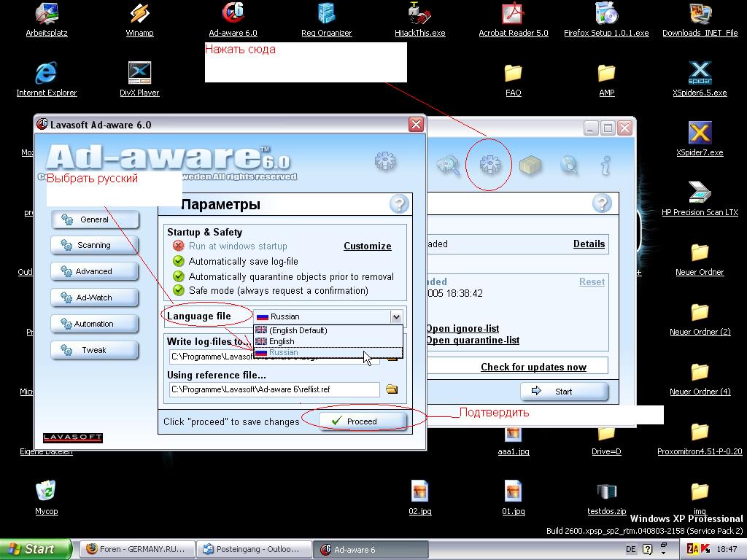Select the AMP folder on desktop
This screenshot has width=747, height=560.
(606, 79)
